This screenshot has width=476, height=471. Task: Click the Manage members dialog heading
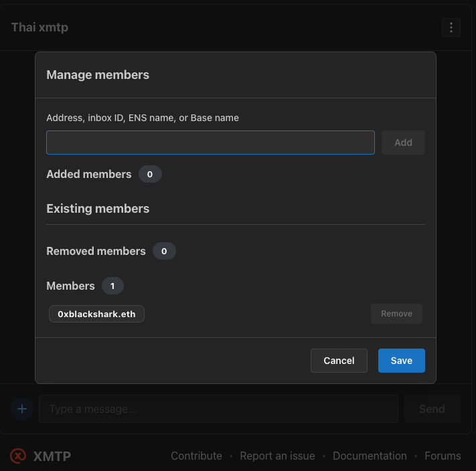point(98,75)
